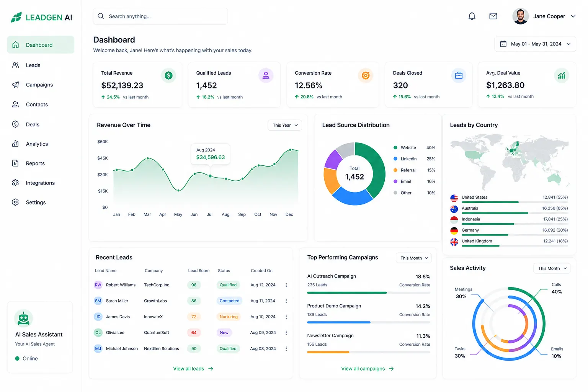Click the Reports sidebar icon
Image resolution: width=588 pixels, height=392 pixels.
coord(15,163)
